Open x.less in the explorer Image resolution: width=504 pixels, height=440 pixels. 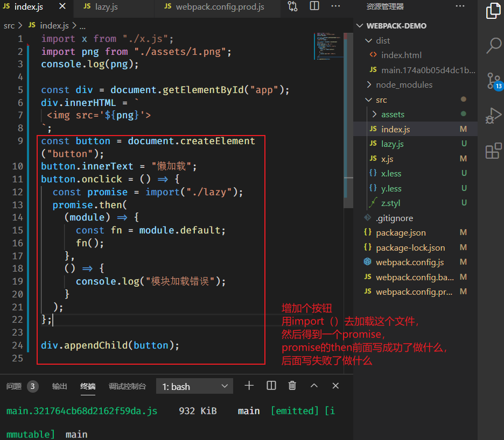[x=415, y=173]
